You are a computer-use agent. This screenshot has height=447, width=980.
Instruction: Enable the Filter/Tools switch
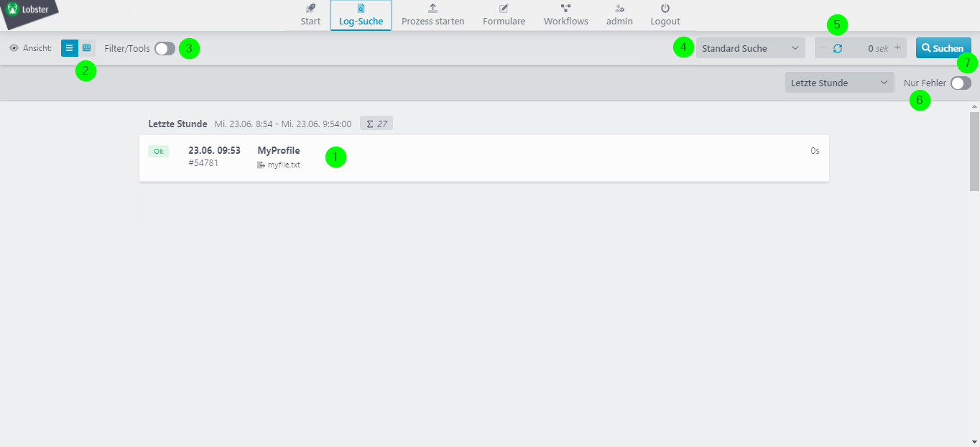click(165, 48)
